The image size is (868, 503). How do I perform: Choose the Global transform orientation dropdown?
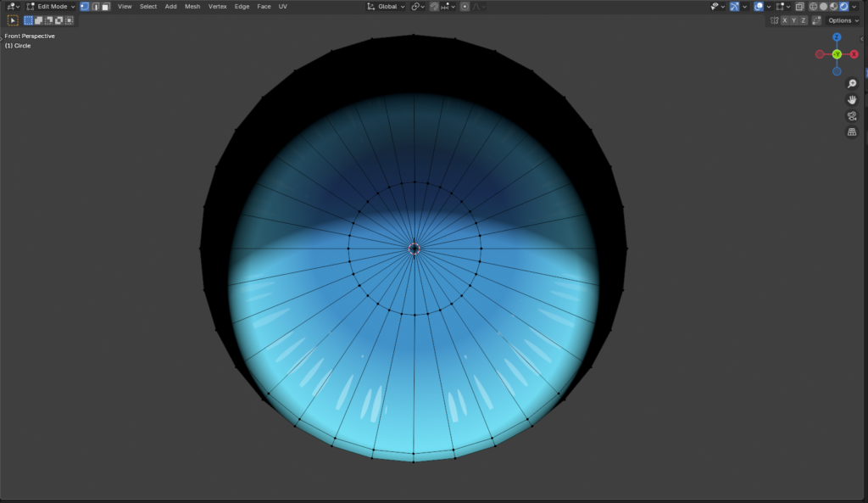[x=386, y=7]
